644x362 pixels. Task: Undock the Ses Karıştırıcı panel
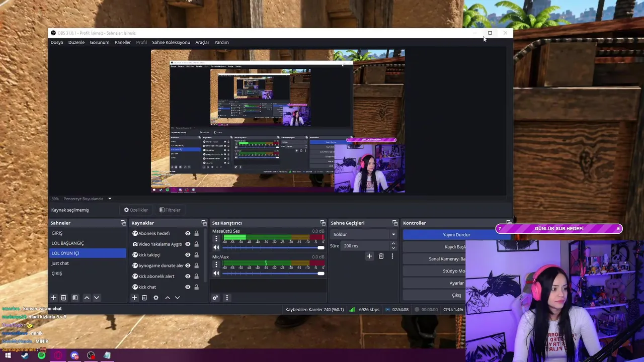tap(323, 223)
